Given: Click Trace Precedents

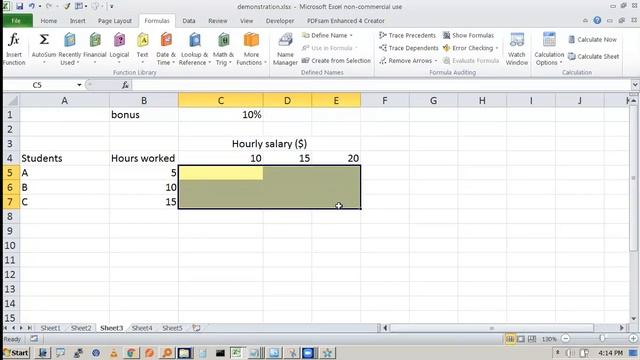Looking at the screenshot, I should pos(407,36).
